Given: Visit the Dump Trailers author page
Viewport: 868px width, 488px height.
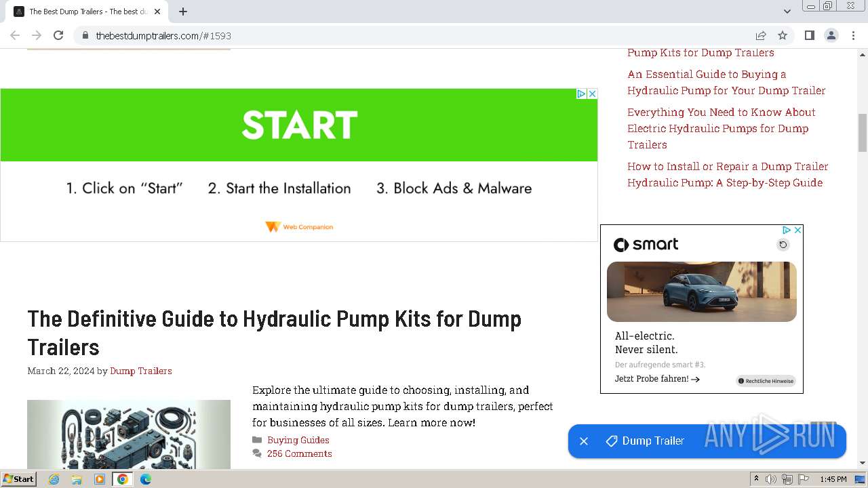Looking at the screenshot, I should coord(141,371).
